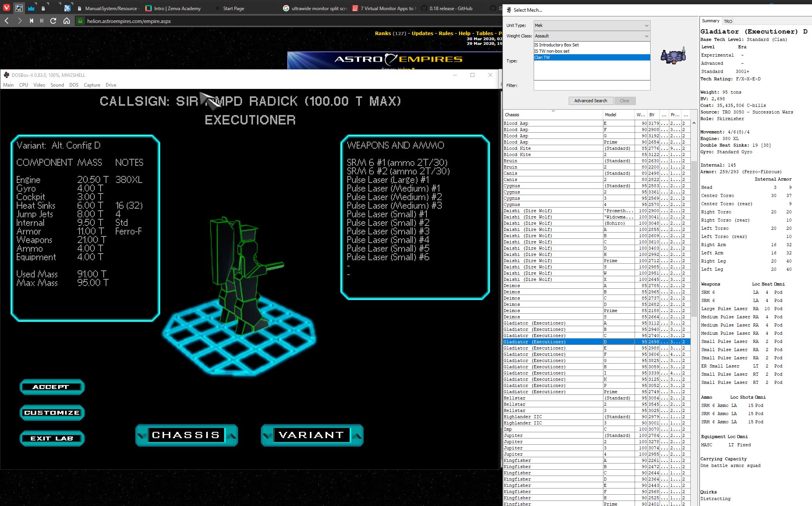Open the Unit Type dropdown

591,25
